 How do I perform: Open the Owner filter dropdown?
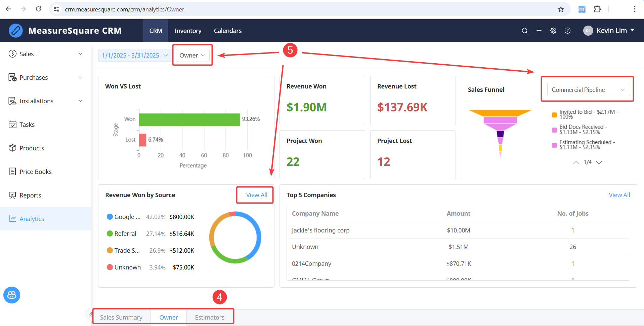coord(192,56)
